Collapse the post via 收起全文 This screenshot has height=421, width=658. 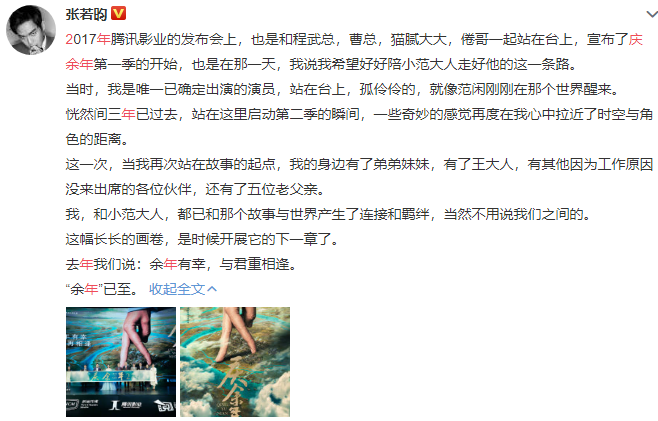point(177,289)
